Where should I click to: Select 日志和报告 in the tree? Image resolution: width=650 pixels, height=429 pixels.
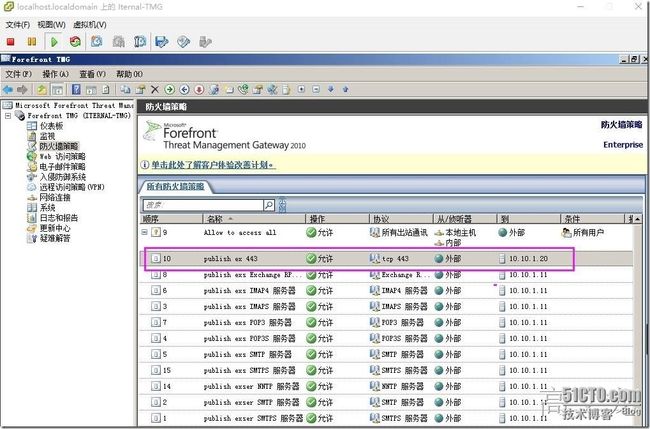59,218
